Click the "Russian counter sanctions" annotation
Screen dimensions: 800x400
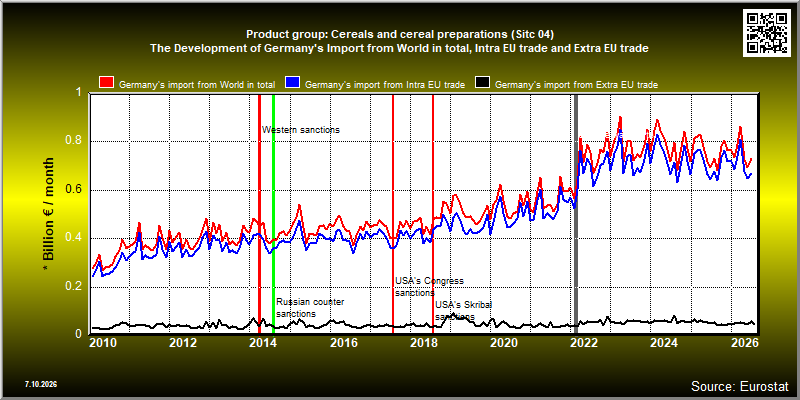[x=310, y=308]
